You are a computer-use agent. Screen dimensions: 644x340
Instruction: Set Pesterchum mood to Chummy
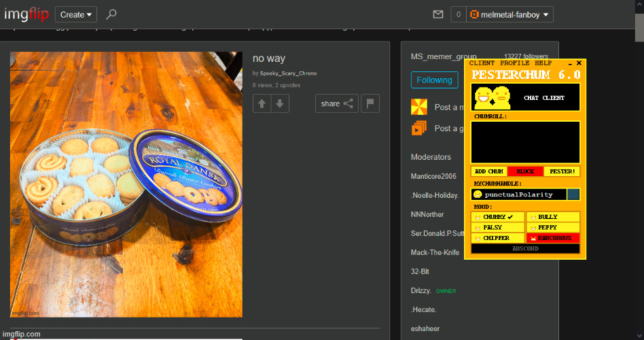click(498, 217)
